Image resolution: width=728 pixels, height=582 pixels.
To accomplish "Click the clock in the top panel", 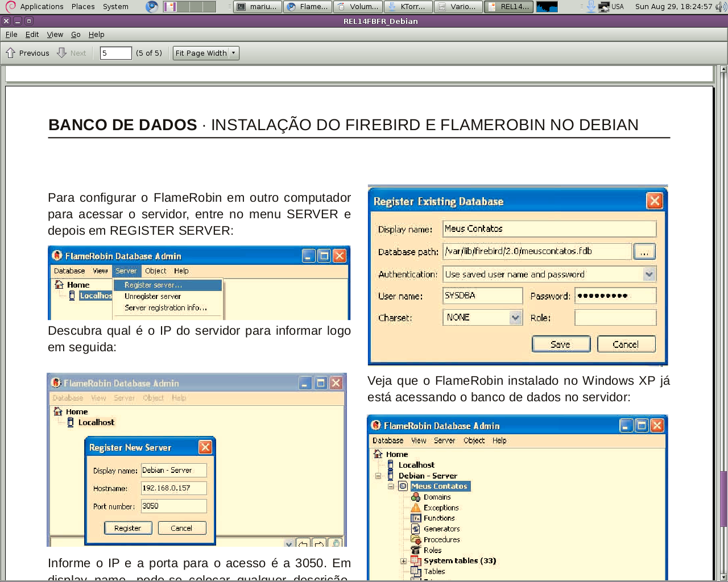I will [674, 7].
